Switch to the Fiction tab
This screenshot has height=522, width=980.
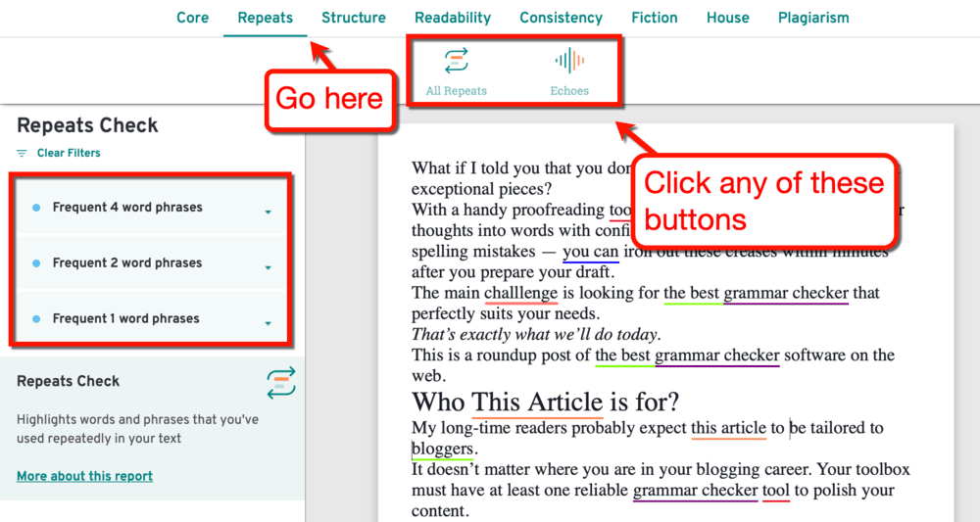click(655, 18)
